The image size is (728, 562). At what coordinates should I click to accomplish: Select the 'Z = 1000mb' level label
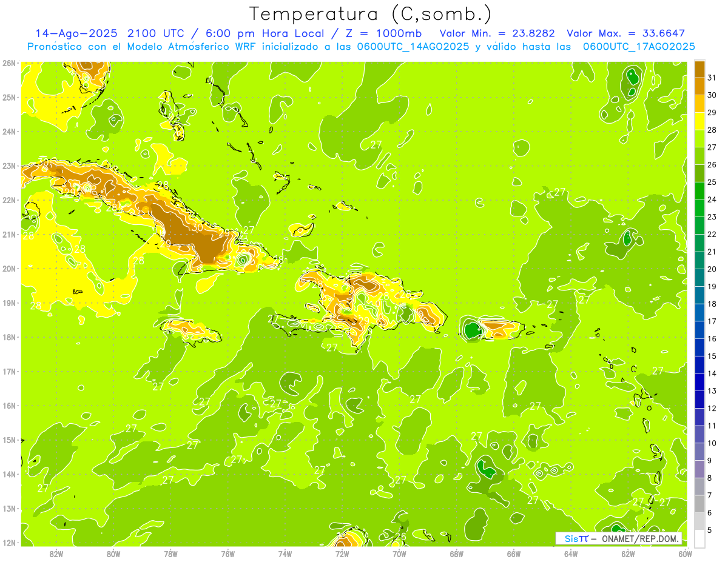383,33
